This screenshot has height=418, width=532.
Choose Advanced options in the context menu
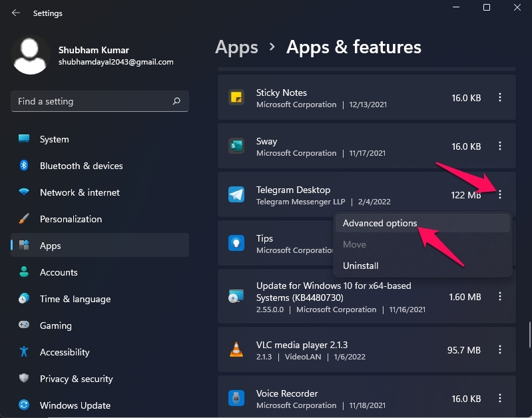click(x=422, y=223)
